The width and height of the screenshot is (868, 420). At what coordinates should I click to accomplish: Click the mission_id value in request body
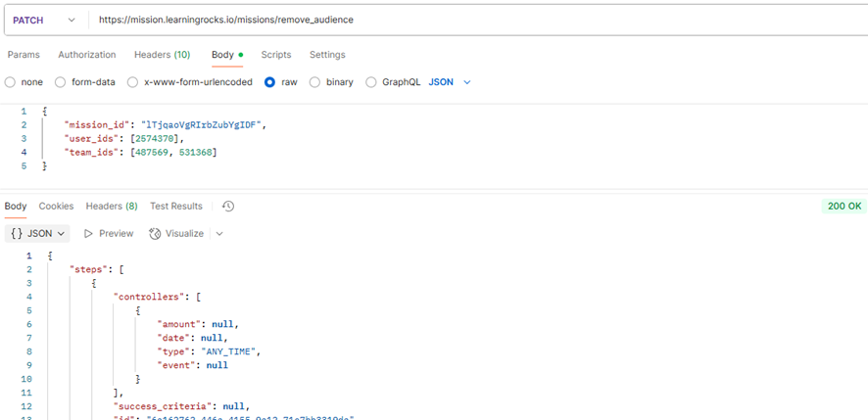tap(202, 125)
